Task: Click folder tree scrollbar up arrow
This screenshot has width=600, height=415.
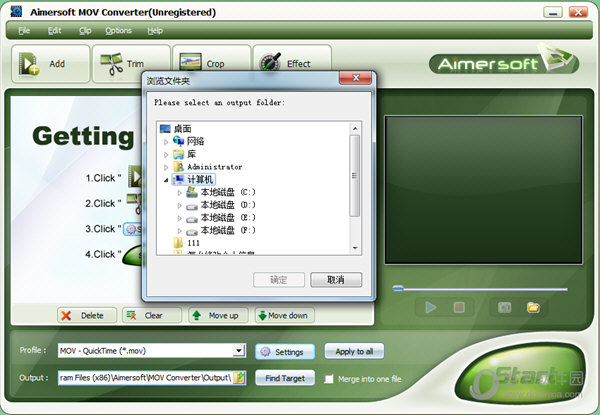Action: [x=355, y=129]
